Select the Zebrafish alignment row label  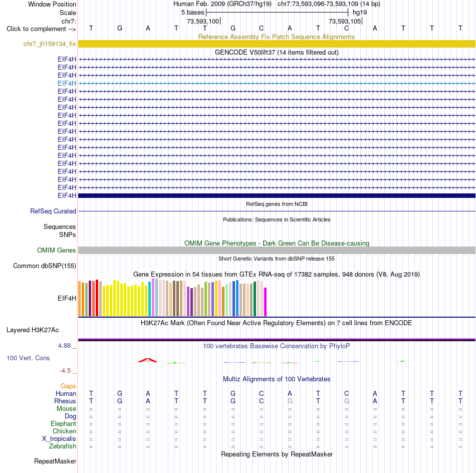(63, 446)
